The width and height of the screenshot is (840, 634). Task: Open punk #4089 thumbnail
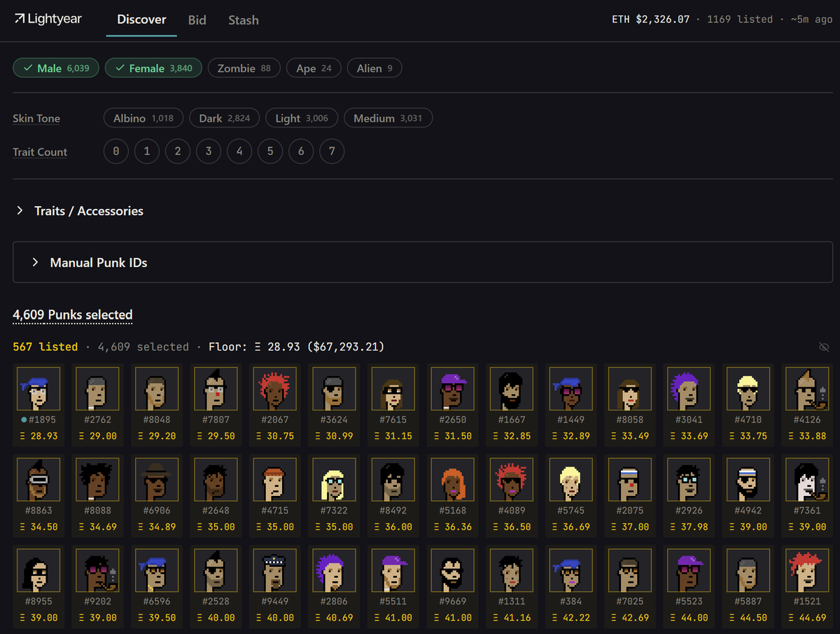pyautogui.click(x=512, y=479)
